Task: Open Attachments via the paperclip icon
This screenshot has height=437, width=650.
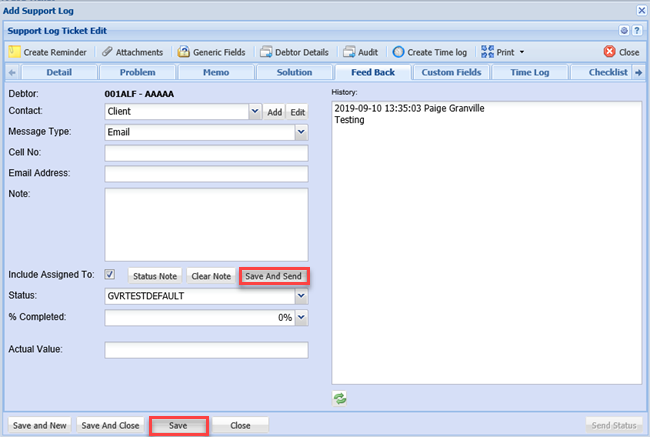Action: click(x=108, y=51)
